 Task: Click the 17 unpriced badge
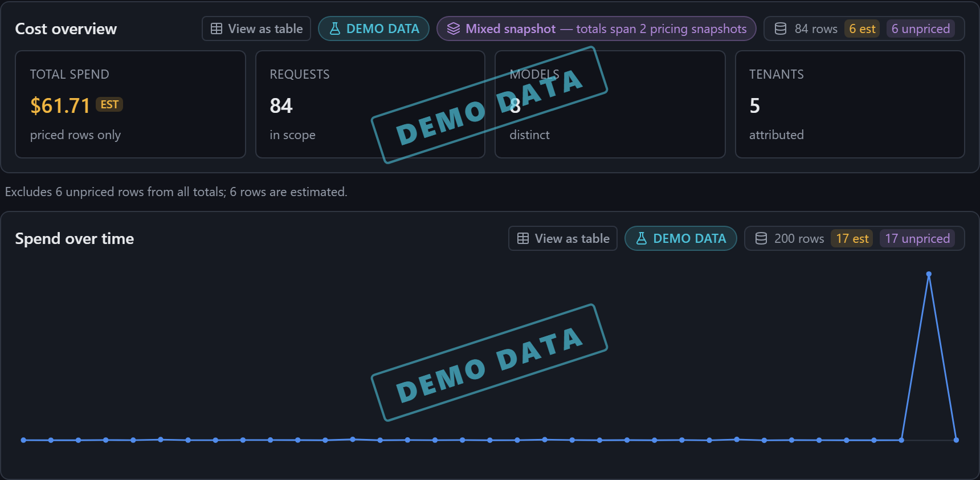[x=917, y=238]
